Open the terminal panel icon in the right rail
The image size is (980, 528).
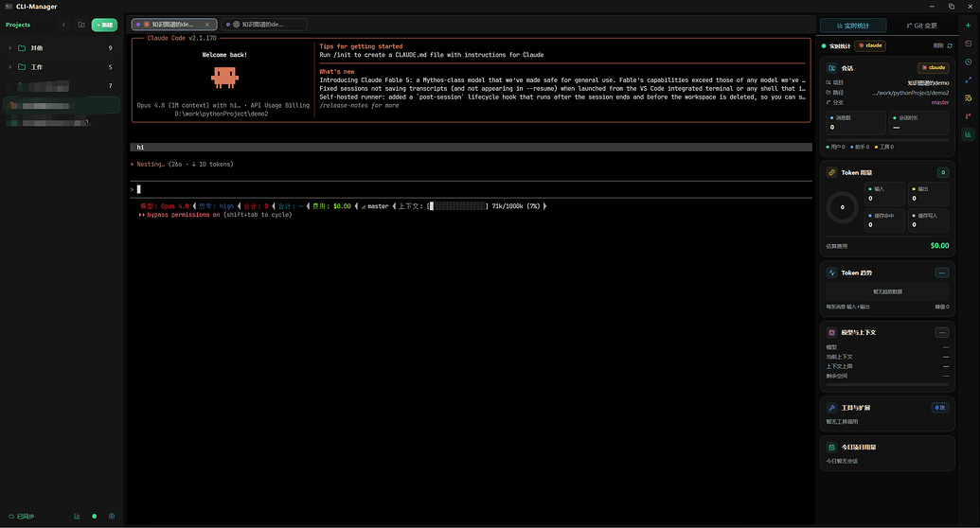point(968,44)
